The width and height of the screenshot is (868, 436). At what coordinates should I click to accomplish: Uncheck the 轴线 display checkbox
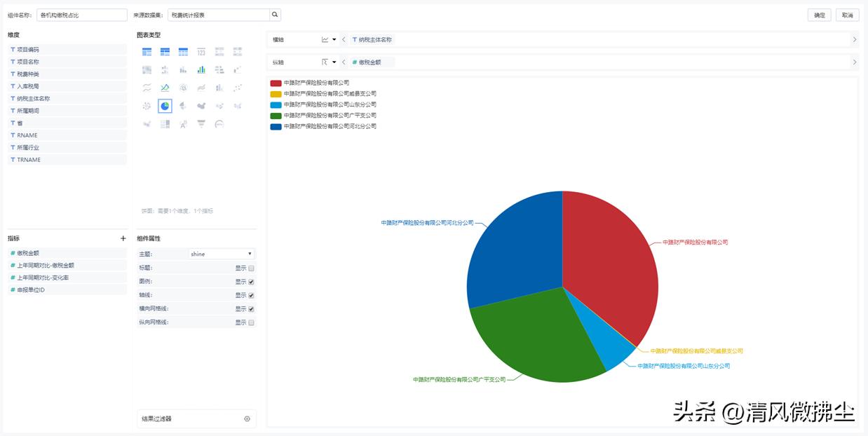(x=251, y=295)
